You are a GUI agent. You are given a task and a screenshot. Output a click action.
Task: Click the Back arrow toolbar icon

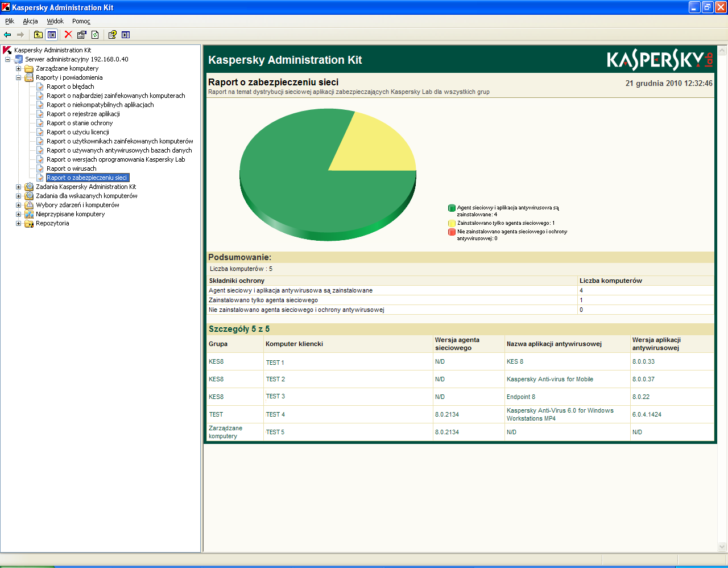pos(7,35)
